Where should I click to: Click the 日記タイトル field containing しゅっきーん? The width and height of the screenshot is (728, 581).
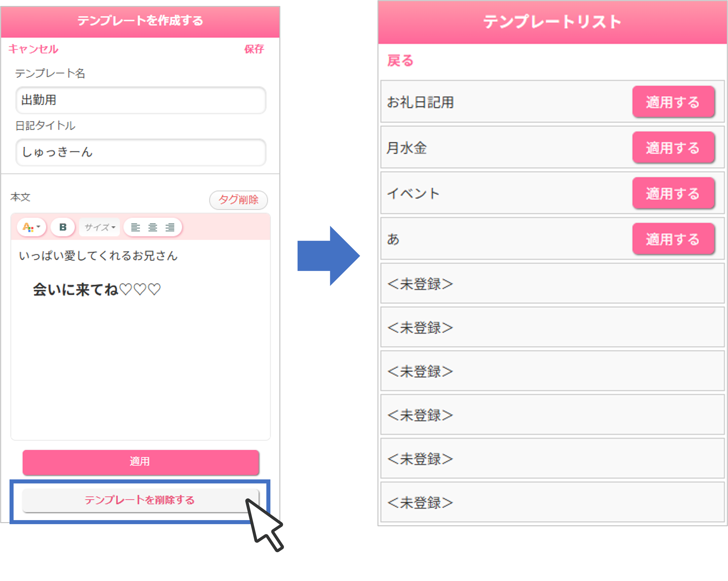pos(141,152)
